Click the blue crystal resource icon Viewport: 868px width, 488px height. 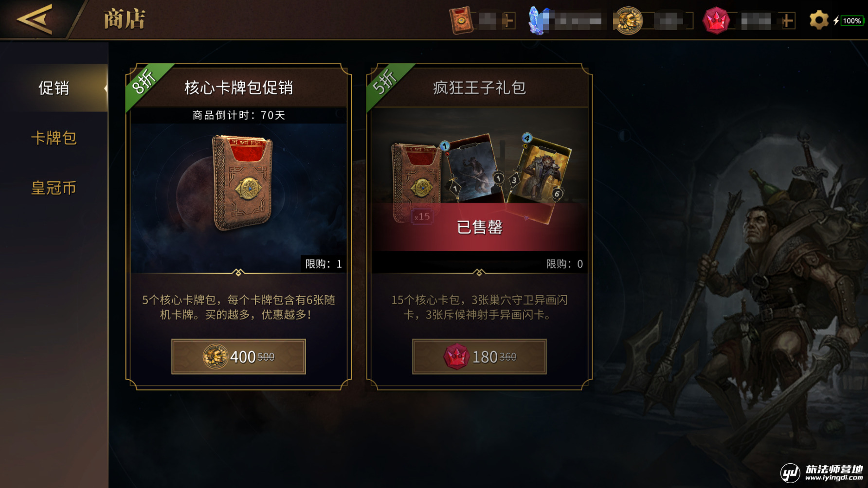539,20
